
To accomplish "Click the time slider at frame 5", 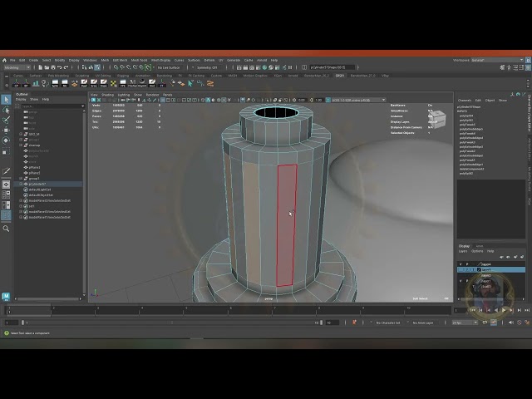I will coord(186,310).
